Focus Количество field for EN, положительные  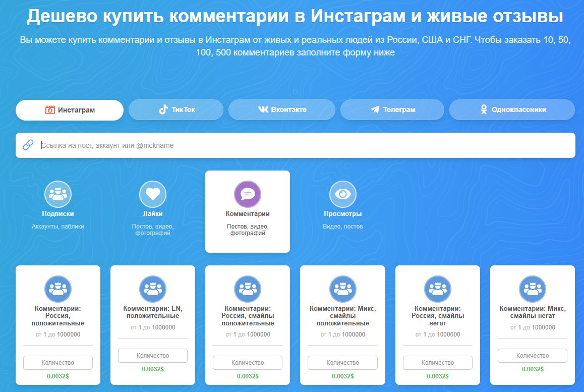(x=153, y=356)
